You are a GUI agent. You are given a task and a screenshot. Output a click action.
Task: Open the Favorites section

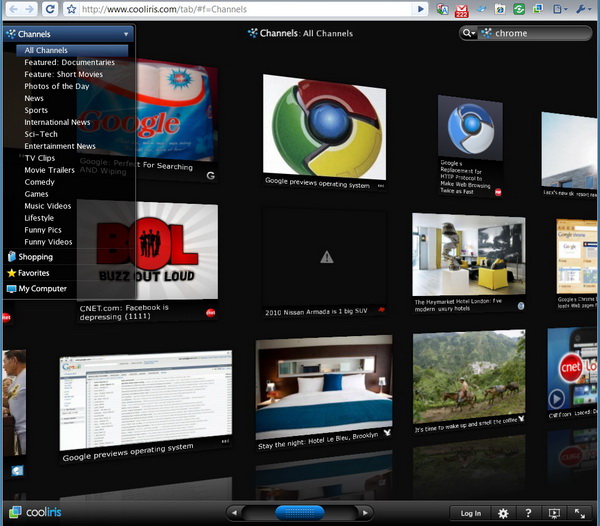[29, 273]
